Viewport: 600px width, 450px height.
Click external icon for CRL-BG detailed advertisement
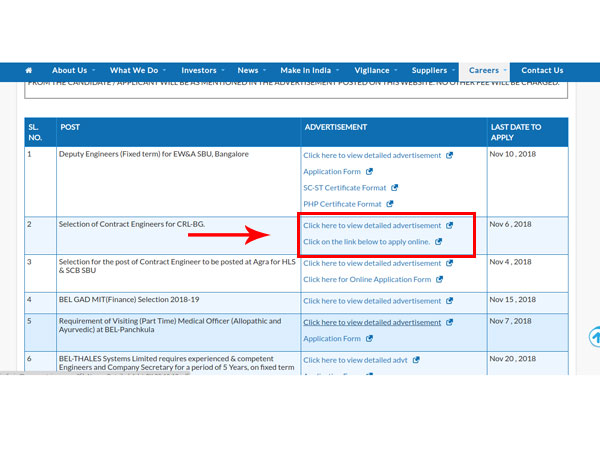pyautogui.click(x=450, y=225)
